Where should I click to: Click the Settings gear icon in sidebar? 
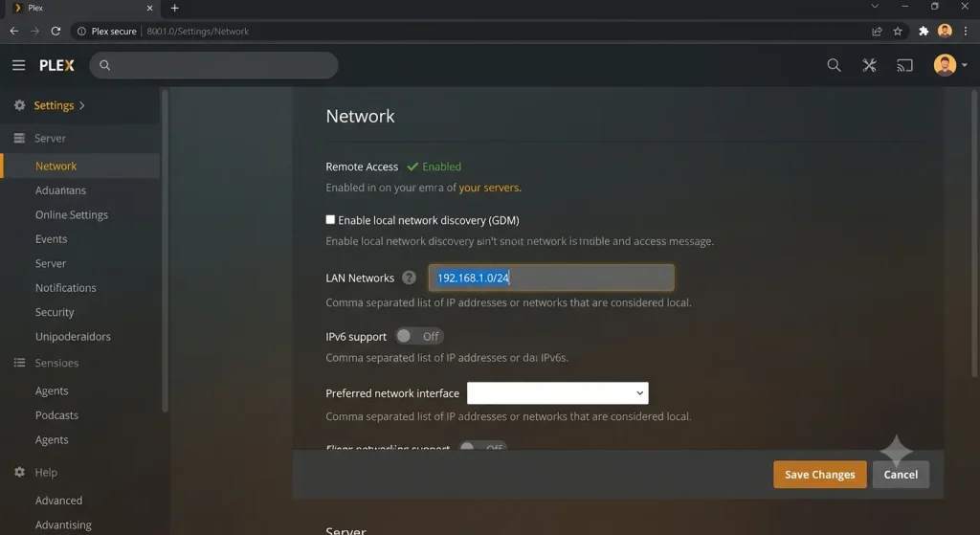(20, 105)
